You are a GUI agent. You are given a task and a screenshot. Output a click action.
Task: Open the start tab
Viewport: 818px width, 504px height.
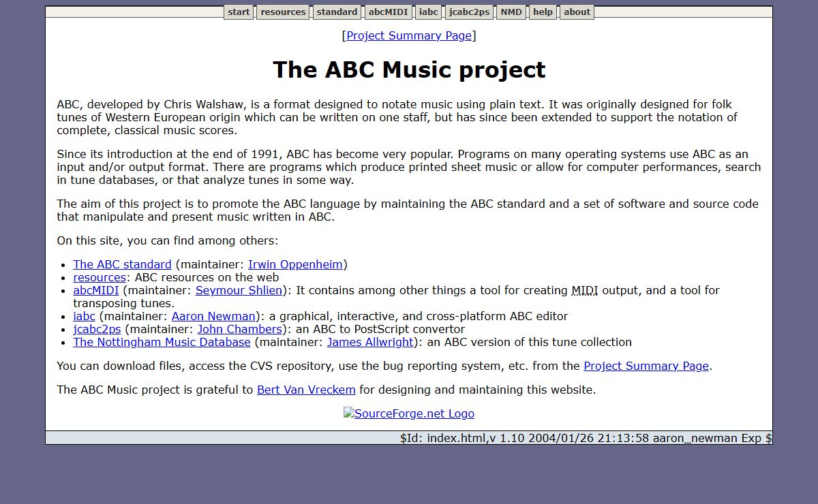[239, 12]
